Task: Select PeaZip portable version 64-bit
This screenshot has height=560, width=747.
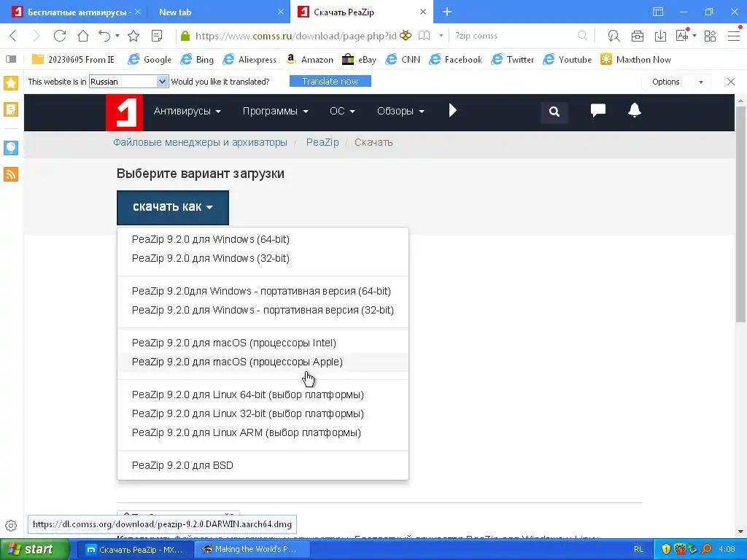Action: point(261,291)
